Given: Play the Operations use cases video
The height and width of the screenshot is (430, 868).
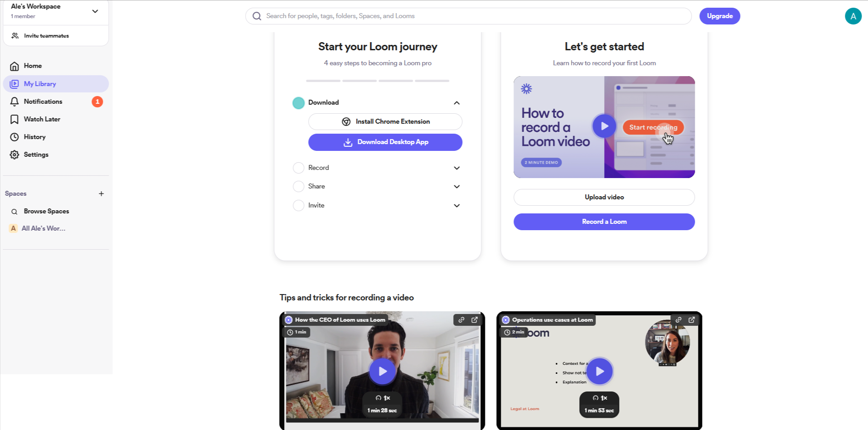Looking at the screenshot, I should (600, 372).
